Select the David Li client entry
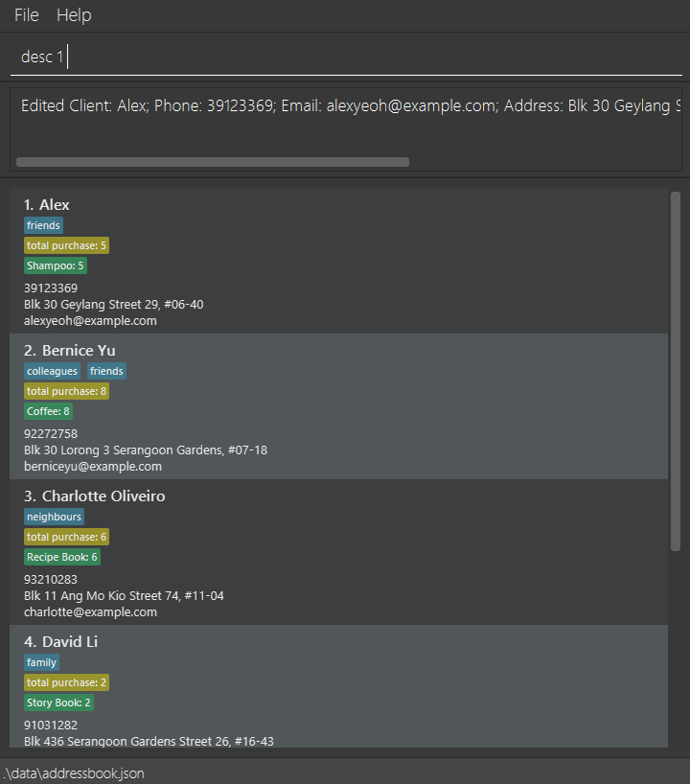 (x=338, y=686)
